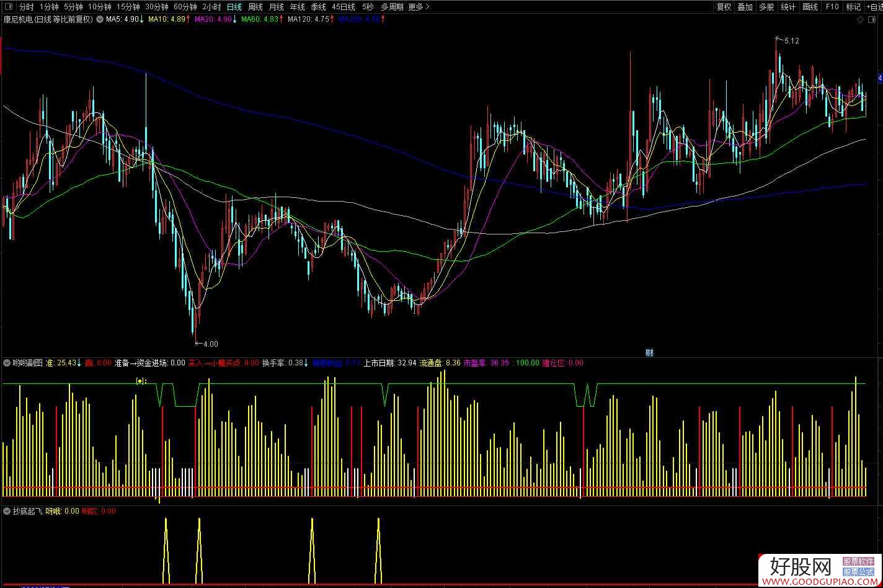Screen dimensions: 883x588
Task: Click the 换手率: 0.38 value
Action: point(285,363)
